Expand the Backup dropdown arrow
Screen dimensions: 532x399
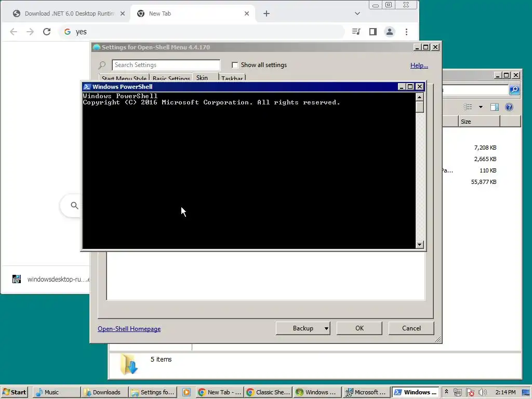(326, 328)
